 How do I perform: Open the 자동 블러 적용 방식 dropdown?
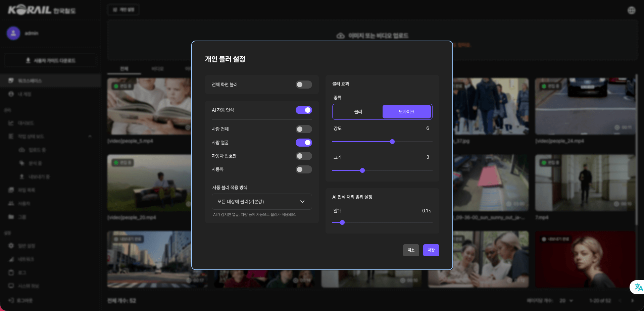pos(261,202)
